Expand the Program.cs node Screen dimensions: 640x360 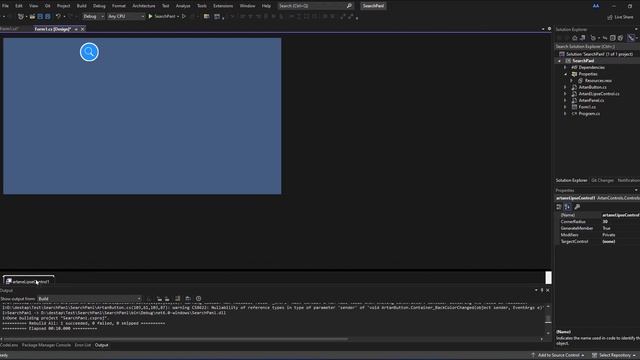tap(565, 113)
